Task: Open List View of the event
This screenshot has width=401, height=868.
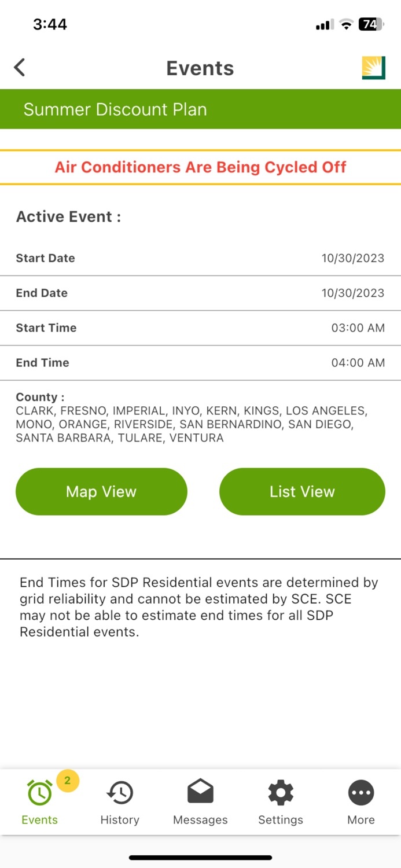Action: coord(301,491)
